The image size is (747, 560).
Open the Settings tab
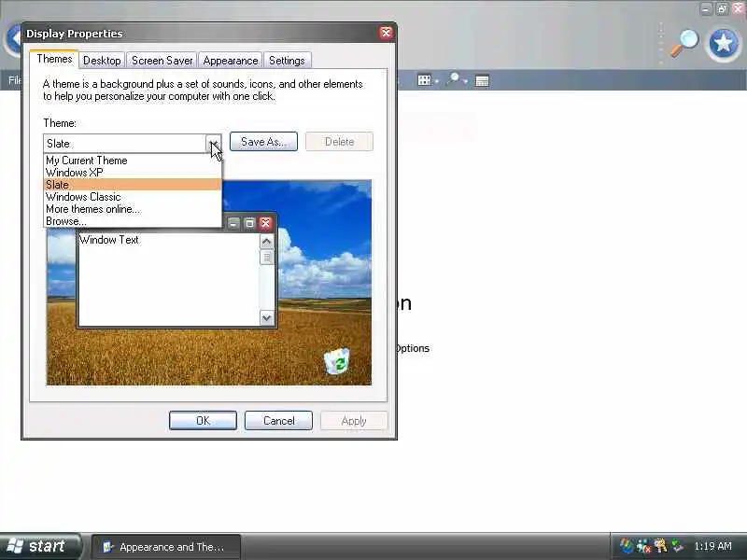coord(287,61)
